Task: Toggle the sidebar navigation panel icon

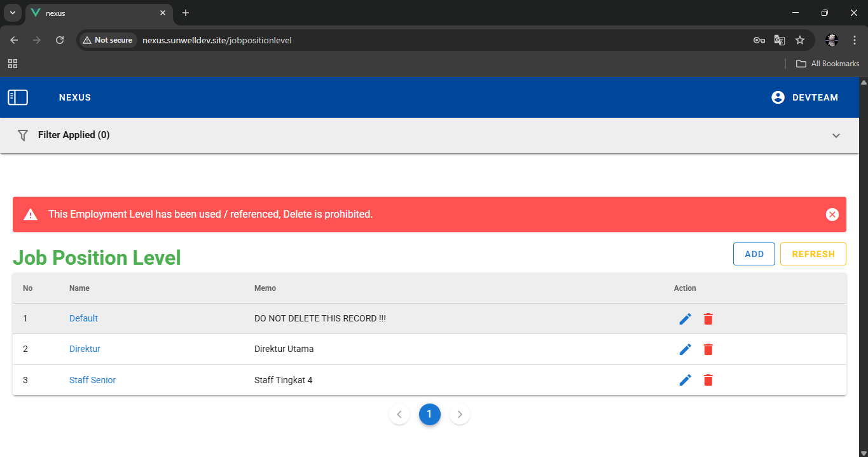Action: pos(18,97)
